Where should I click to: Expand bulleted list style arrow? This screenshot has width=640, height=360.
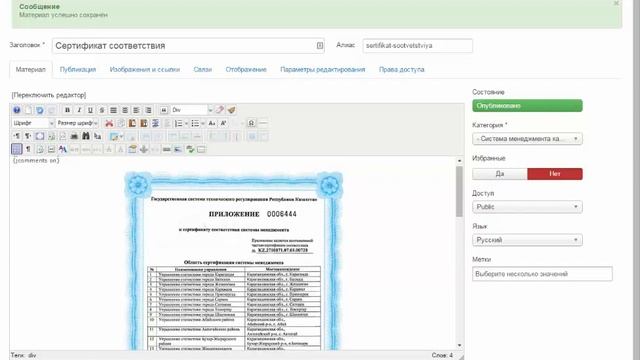click(203, 123)
